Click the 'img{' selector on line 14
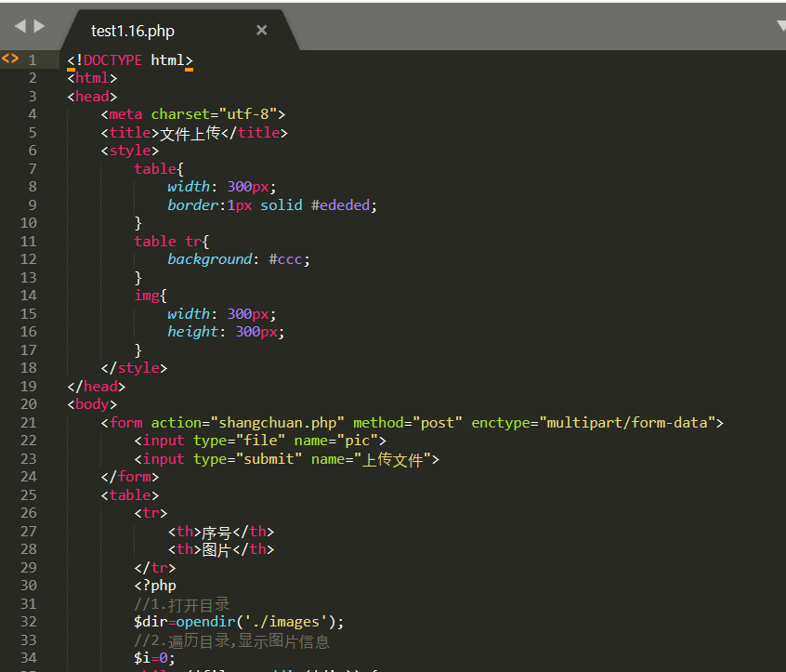The height and width of the screenshot is (672, 786). point(151,296)
